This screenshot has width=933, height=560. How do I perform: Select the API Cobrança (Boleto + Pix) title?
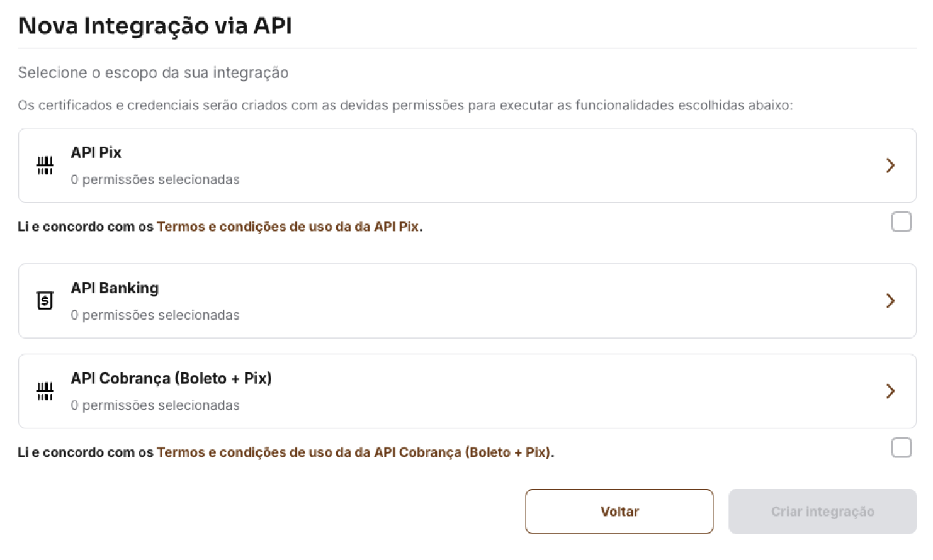pyautogui.click(x=171, y=378)
